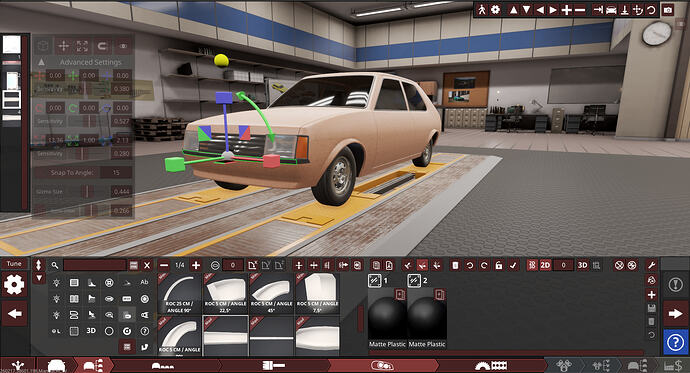Open the Tune tab

[14, 263]
